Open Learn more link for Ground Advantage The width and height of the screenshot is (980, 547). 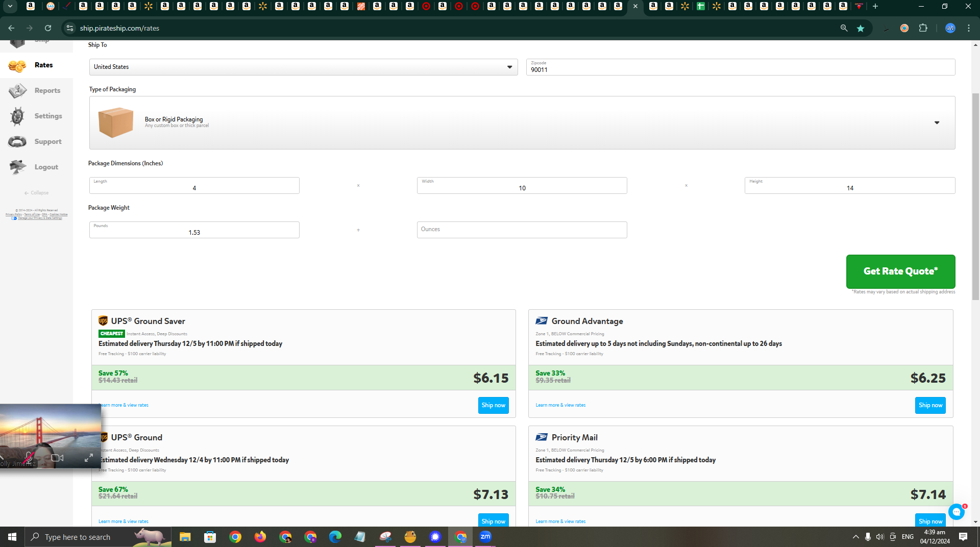(560, 405)
